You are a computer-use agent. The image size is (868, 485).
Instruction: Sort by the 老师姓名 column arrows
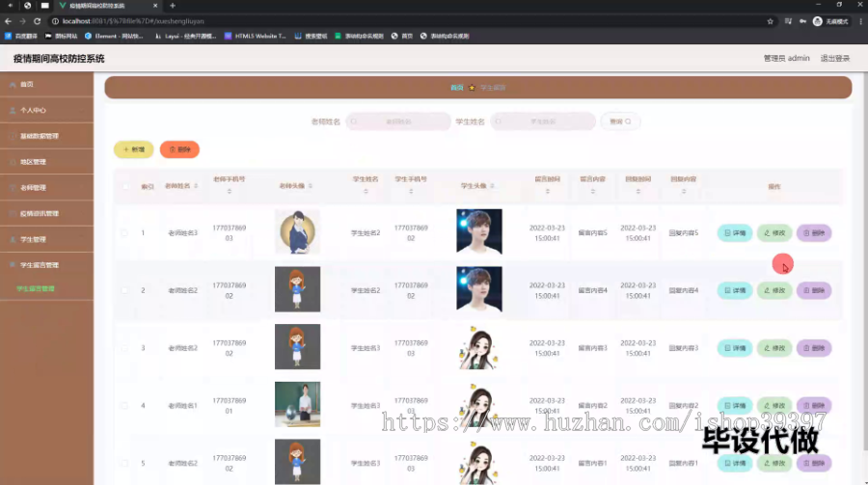click(x=196, y=186)
